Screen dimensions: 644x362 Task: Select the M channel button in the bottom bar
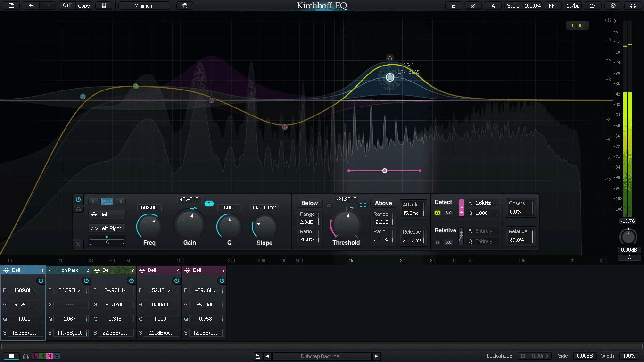pyautogui.click(x=50, y=356)
